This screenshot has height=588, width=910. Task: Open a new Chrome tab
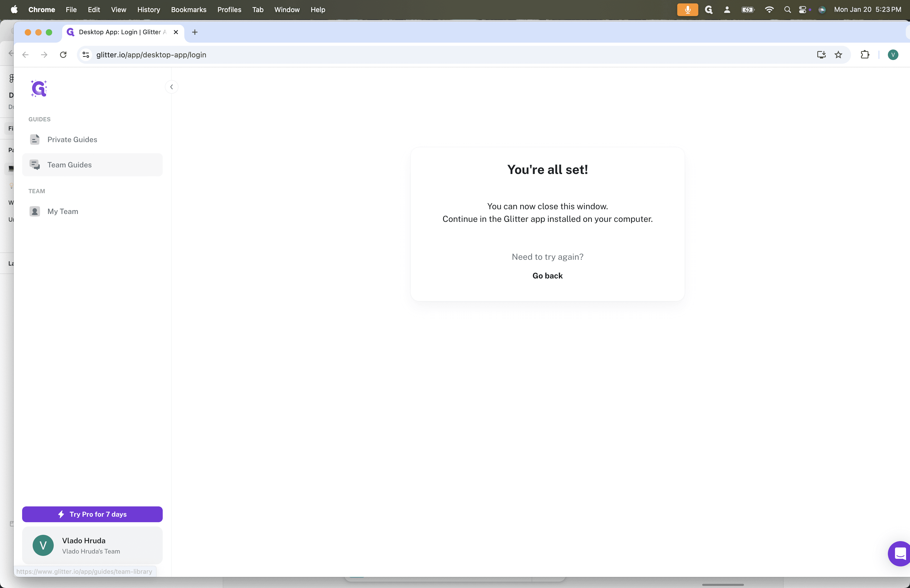pos(195,32)
